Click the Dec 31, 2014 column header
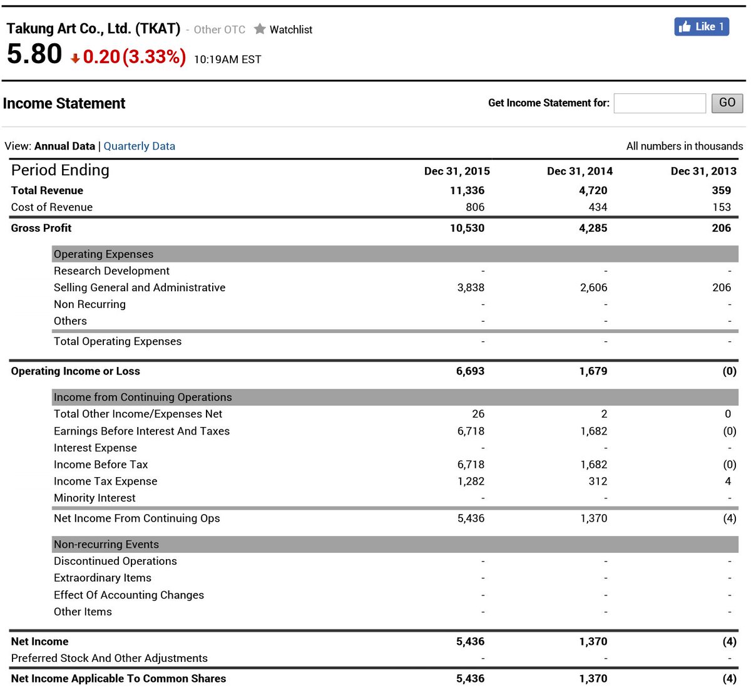This screenshot has width=751, height=700. 580,171
